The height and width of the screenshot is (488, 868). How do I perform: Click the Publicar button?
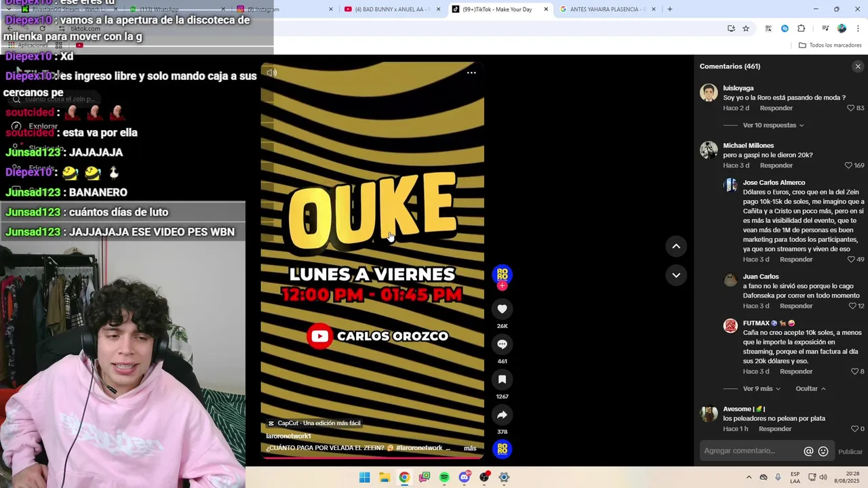(x=850, y=451)
